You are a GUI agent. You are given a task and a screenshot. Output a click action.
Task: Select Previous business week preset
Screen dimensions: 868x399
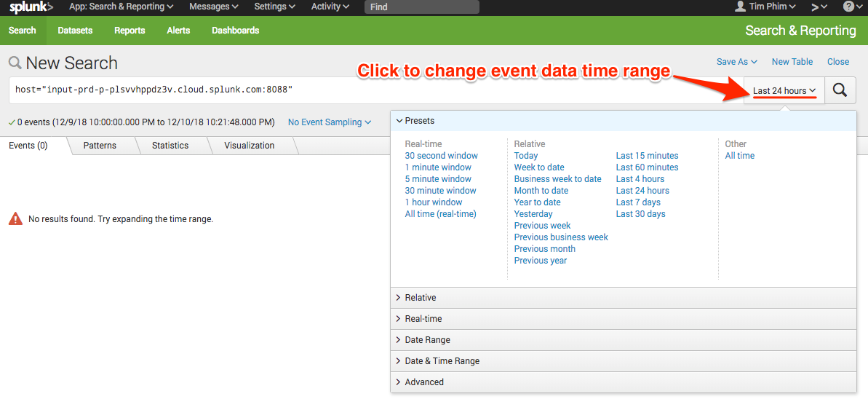(x=561, y=237)
